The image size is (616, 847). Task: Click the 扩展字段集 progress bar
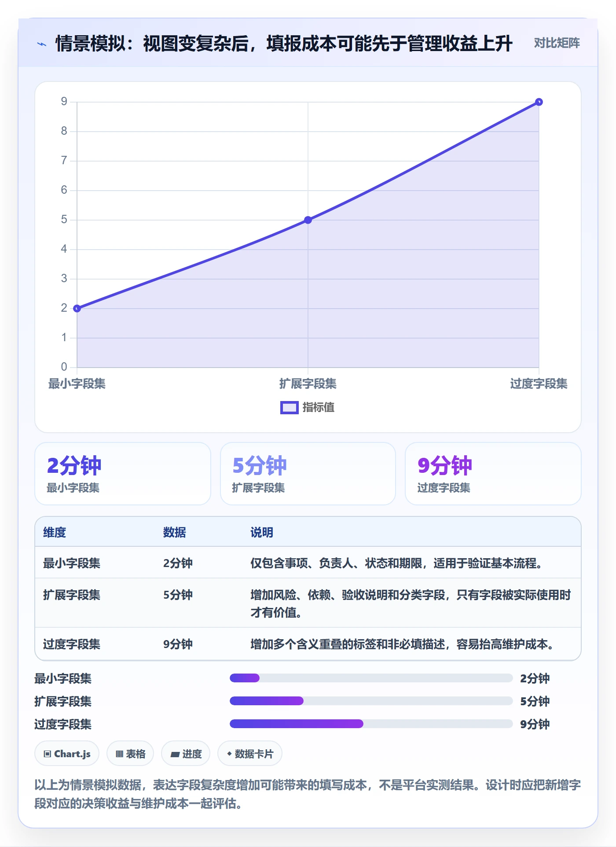click(371, 701)
